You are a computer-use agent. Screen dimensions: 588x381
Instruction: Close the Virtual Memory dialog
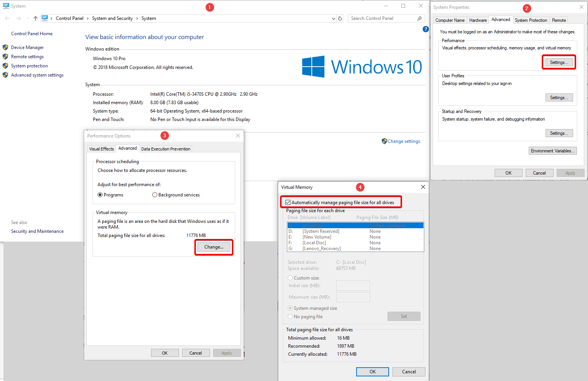pos(423,187)
